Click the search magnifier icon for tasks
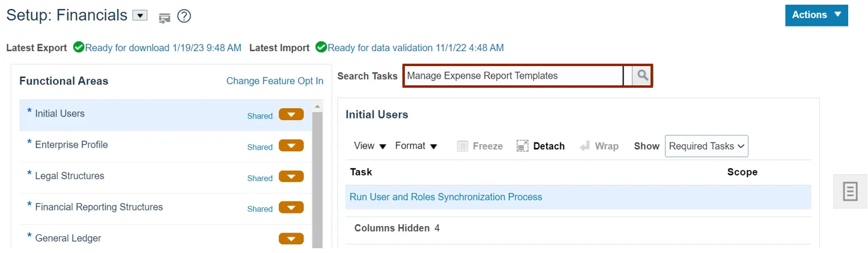 pyautogui.click(x=643, y=76)
